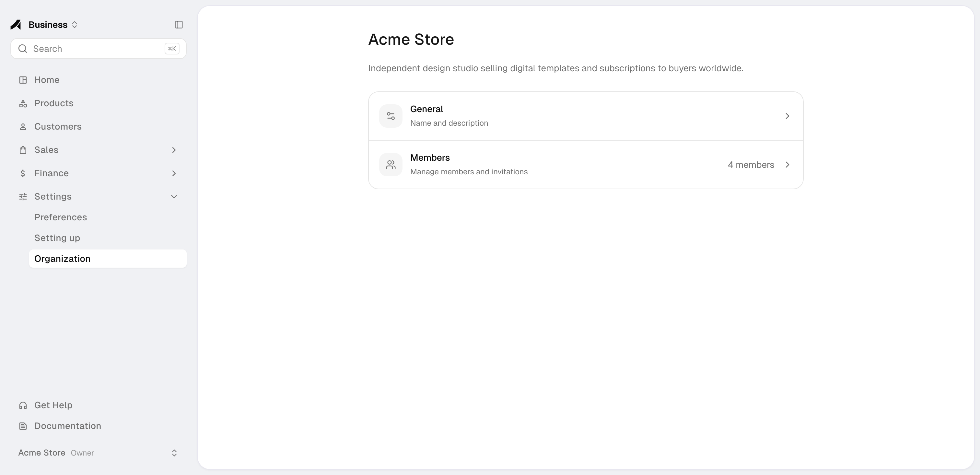980x475 pixels.
Task: Click the Customers person icon
Action: 23,127
